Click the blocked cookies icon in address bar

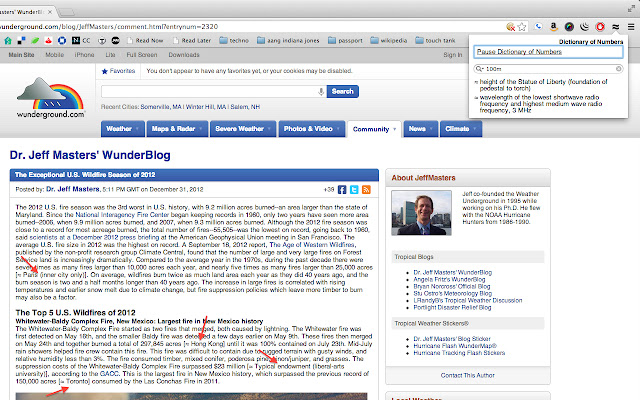pos(510,27)
